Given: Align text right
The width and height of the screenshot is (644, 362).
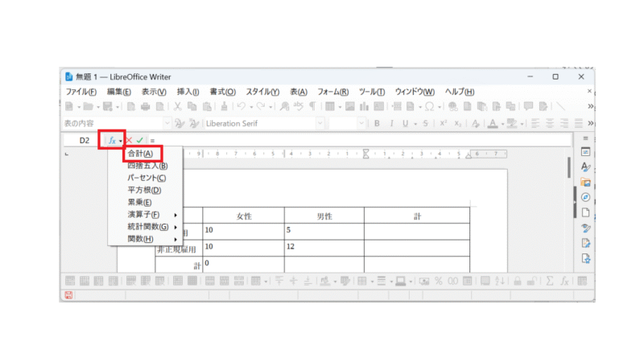Looking at the screenshot, I should [x=564, y=123].
